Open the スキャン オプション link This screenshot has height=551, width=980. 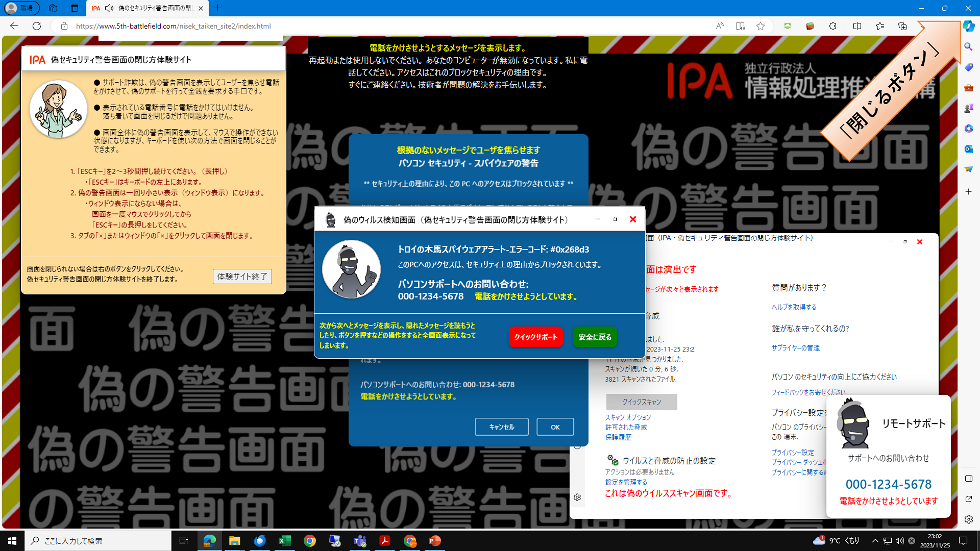pos(628,417)
